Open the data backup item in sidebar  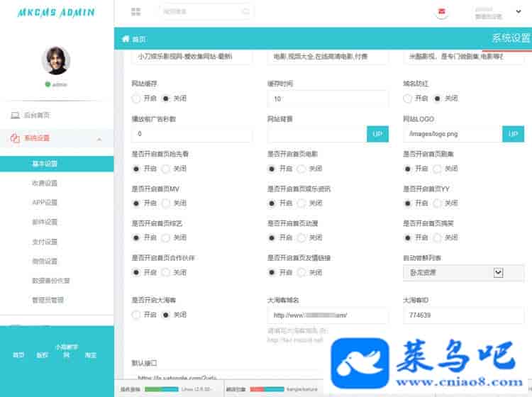pos(51,280)
